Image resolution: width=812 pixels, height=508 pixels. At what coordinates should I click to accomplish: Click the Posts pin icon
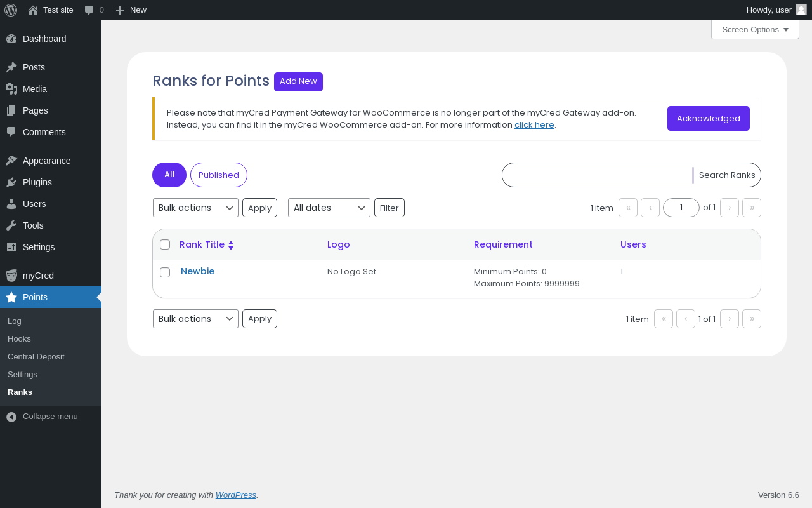tap(11, 67)
